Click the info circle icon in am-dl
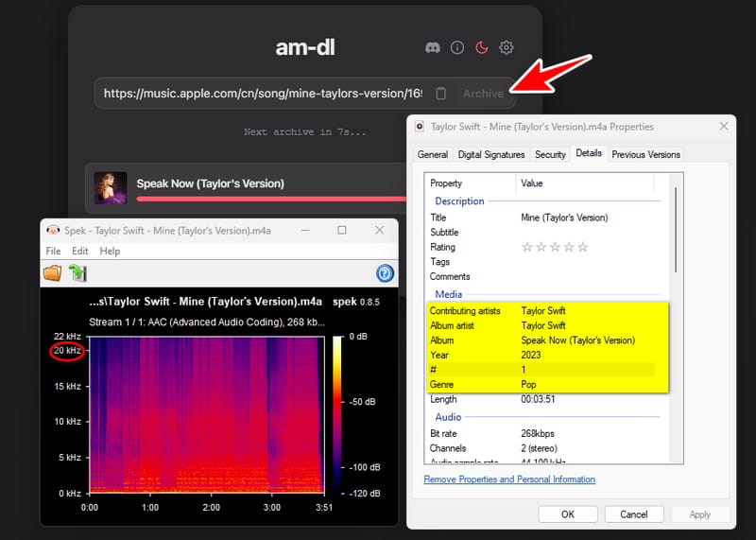 457,47
